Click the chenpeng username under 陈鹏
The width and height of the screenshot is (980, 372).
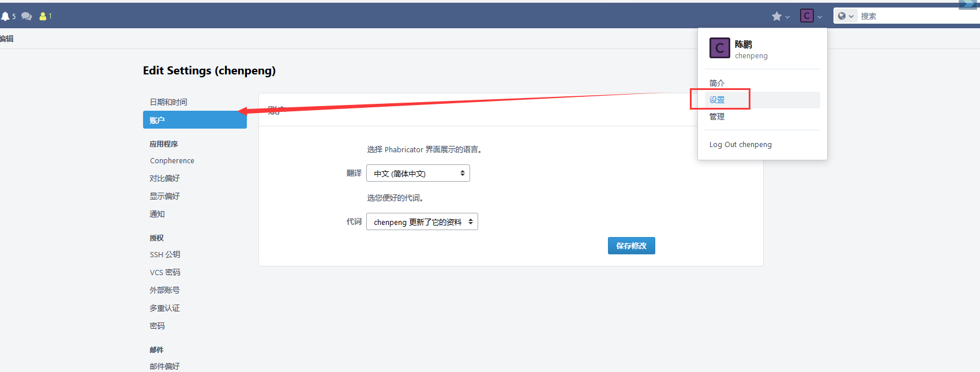coord(751,56)
